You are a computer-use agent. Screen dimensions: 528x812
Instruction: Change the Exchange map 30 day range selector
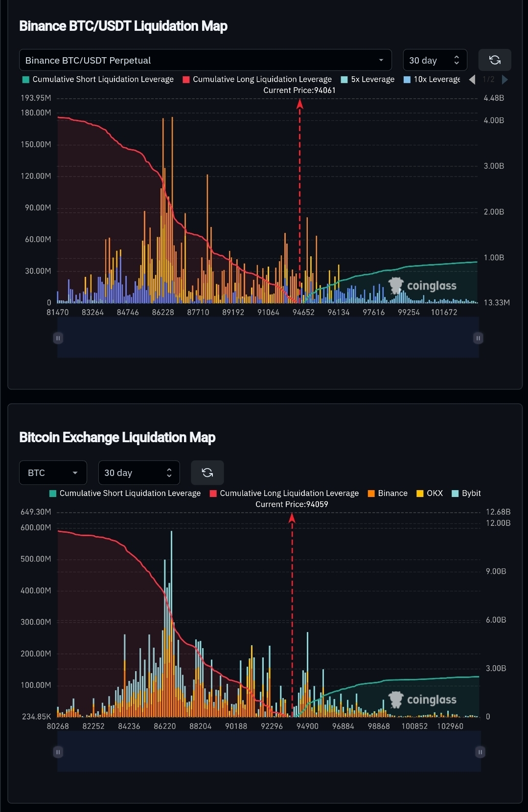click(x=139, y=473)
